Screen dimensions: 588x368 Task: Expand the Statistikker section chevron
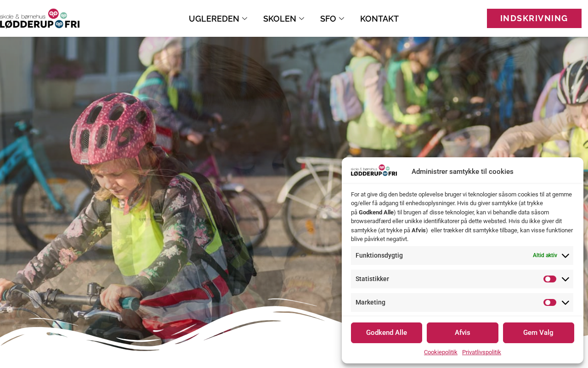565,279
